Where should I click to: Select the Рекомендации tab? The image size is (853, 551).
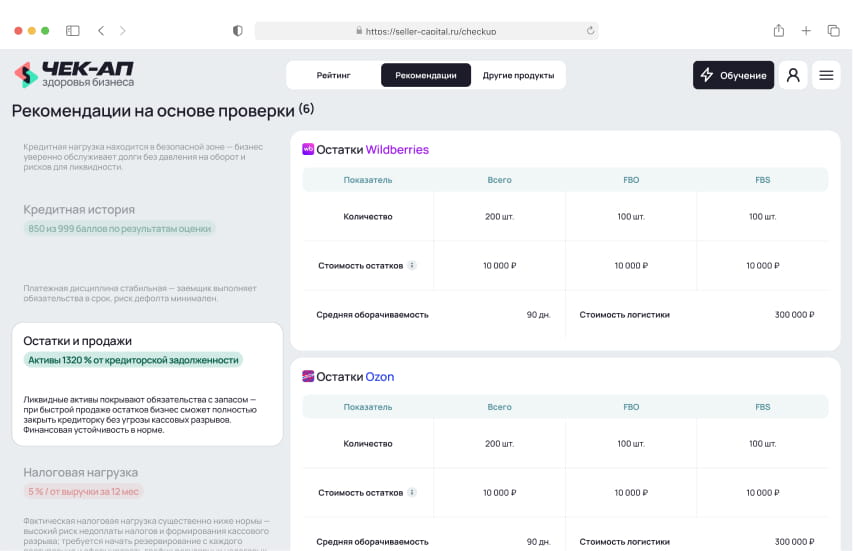click(426, 75)
